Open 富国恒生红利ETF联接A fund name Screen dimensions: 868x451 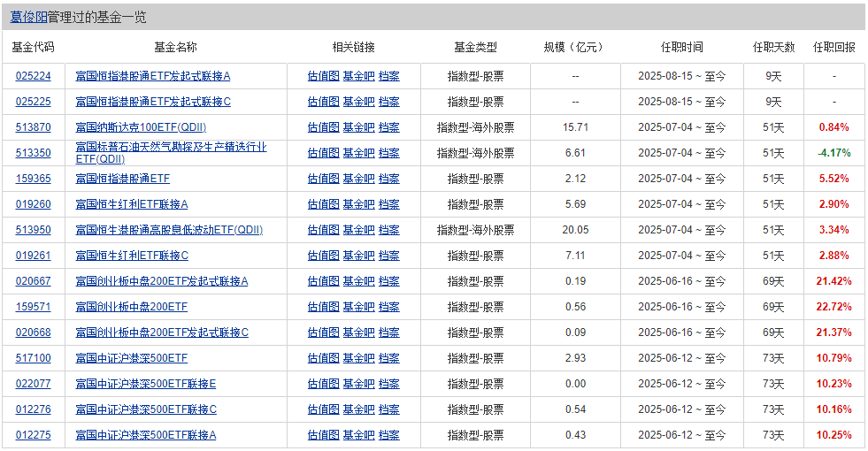tap(132, 204)
